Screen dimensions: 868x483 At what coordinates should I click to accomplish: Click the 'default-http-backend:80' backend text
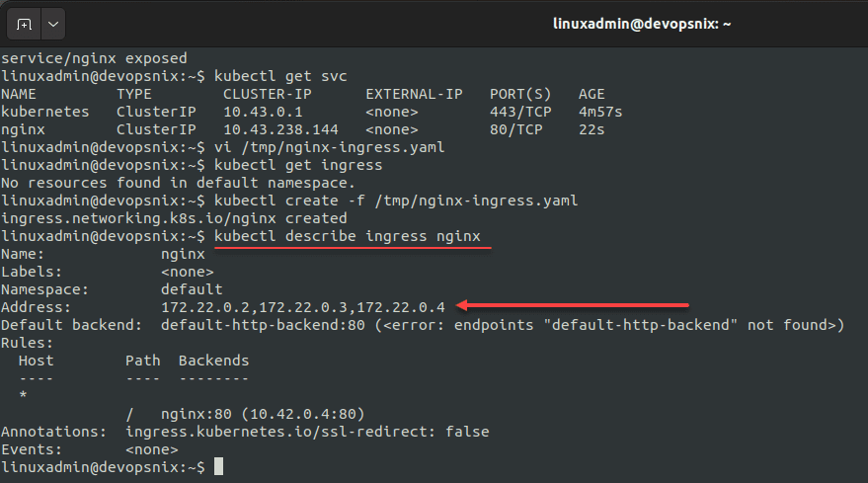point(263,325)
